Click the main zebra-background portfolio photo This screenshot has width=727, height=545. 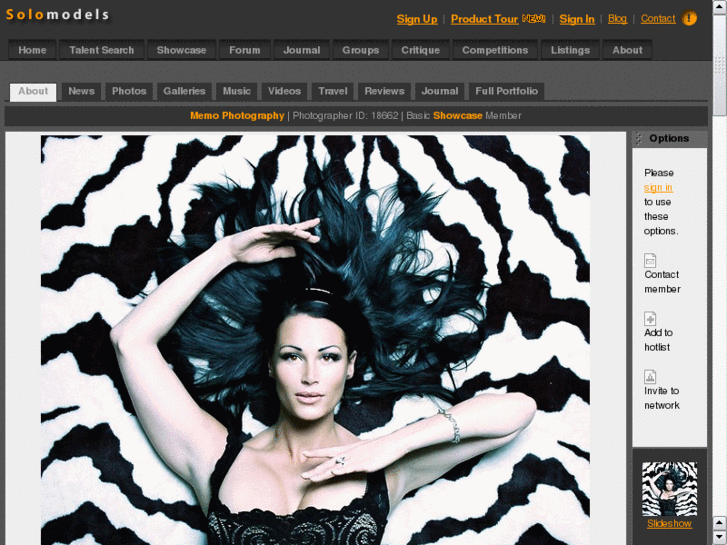coord(315,340)
